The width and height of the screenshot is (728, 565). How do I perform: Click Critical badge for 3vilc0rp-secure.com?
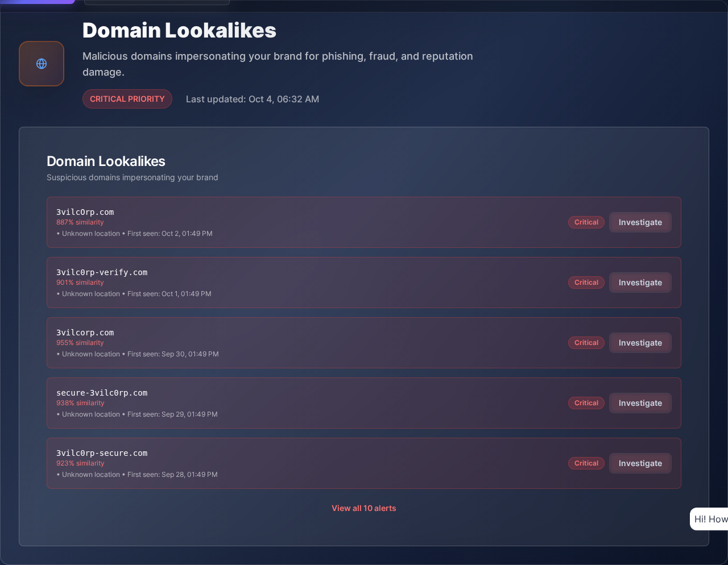586,463
